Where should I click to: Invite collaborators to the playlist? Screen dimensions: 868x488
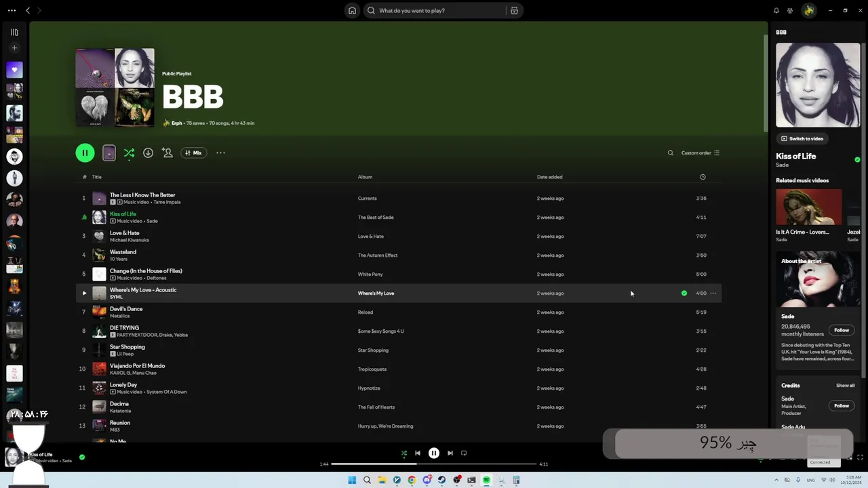(x=167, y=152)
